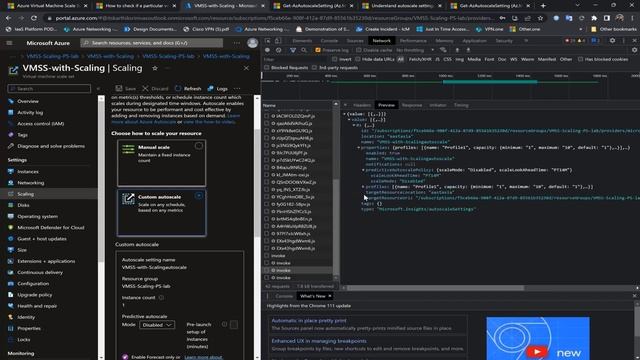Image resolution: width=640 pixels, height=360 pixels.
Task: Focus the Azure global search box
Action: click(151, 43)
